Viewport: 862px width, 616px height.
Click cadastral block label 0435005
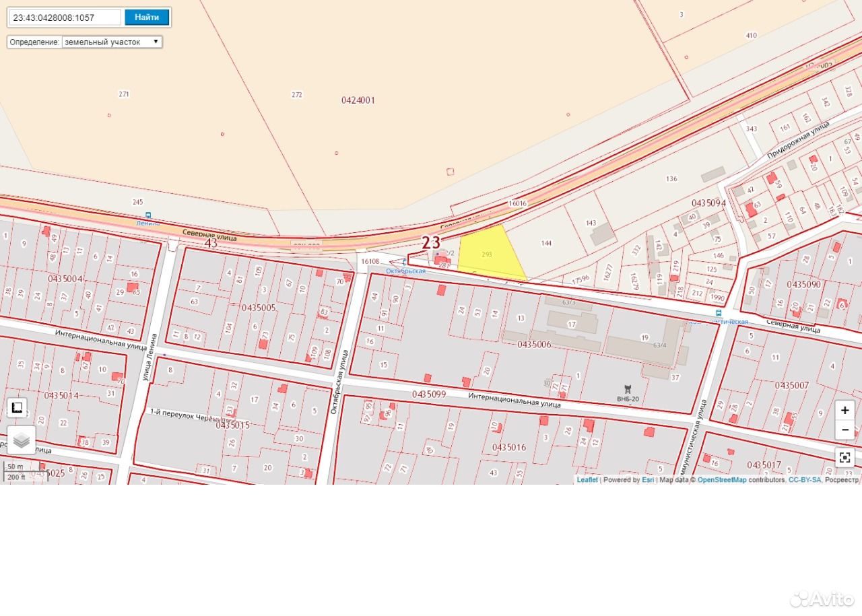pos(259,308)
